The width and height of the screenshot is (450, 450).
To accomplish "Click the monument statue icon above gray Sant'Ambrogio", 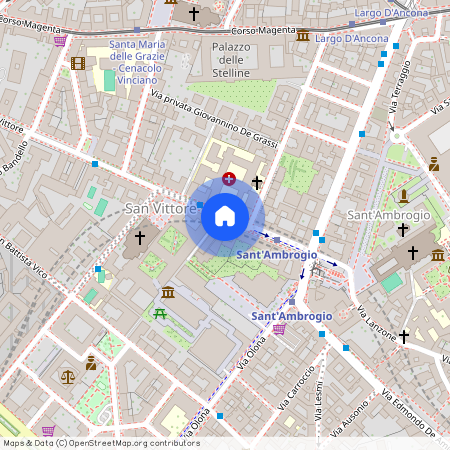I will pos(404,196).
